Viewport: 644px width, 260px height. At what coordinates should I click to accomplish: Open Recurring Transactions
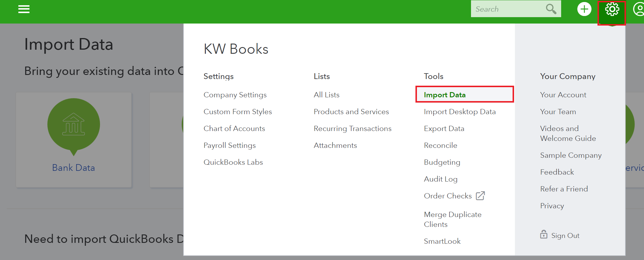(352, 128)
